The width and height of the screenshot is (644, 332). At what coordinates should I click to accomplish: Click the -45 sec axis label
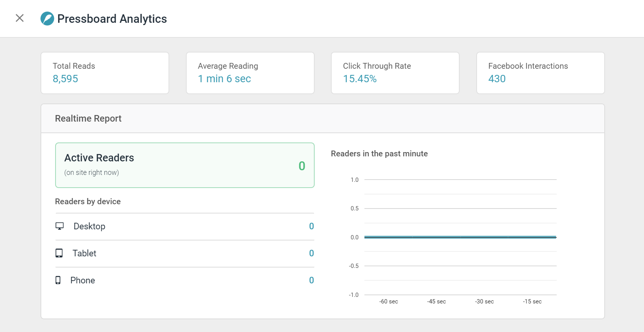point(437,302)
